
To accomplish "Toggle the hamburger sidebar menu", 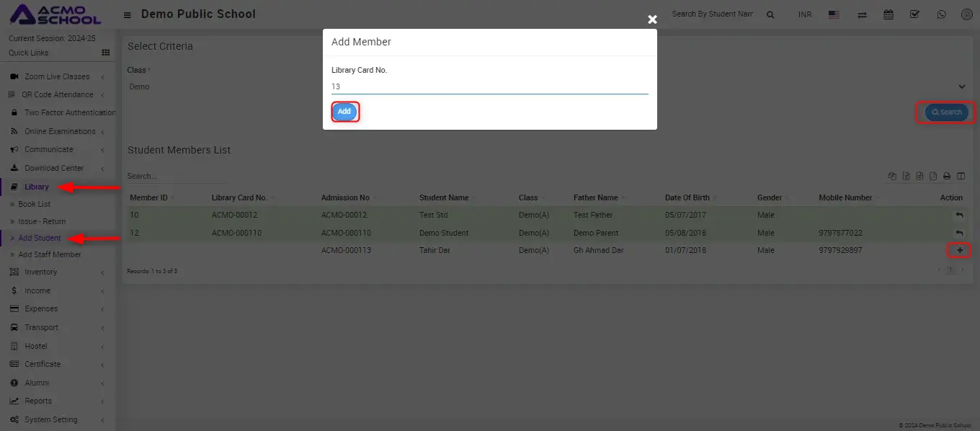I will [128, 14].
